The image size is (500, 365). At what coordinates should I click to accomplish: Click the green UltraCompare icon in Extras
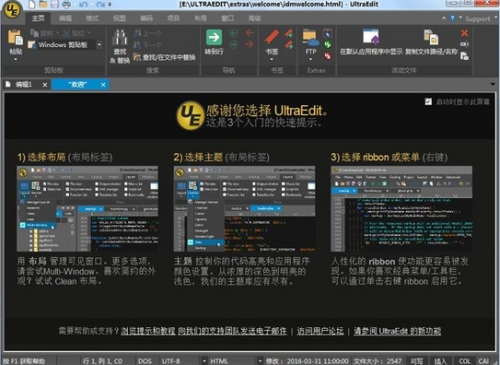coord(328,44)
